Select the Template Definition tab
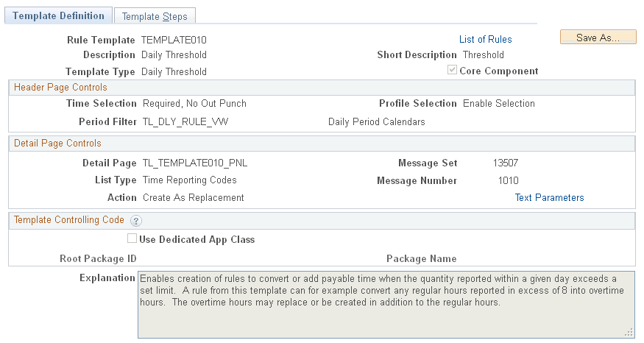 (58, 15)
